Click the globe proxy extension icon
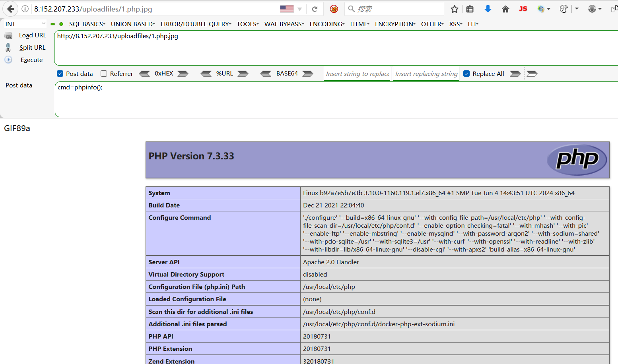This screenshot has width=618, height=364. [x=541, y=9]
